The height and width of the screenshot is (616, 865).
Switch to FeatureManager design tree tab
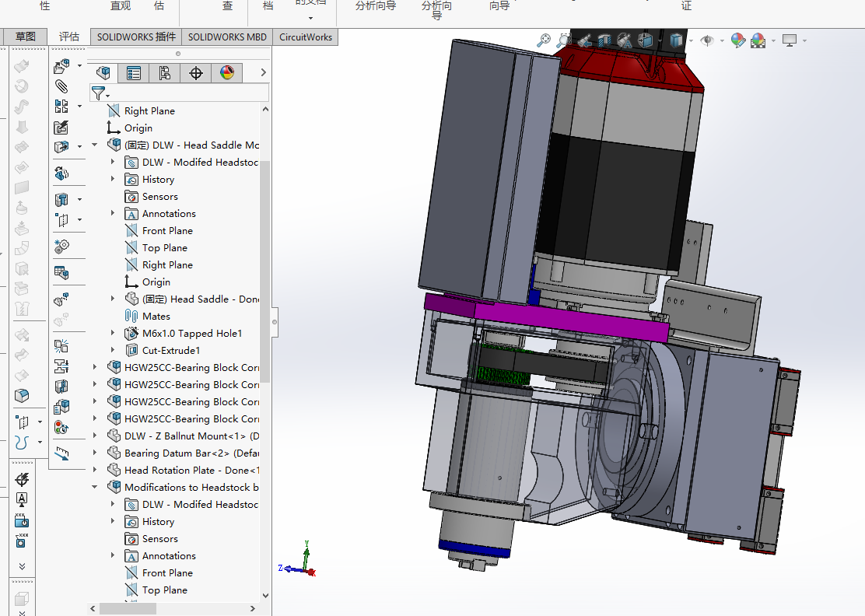[x=103, y=73]
